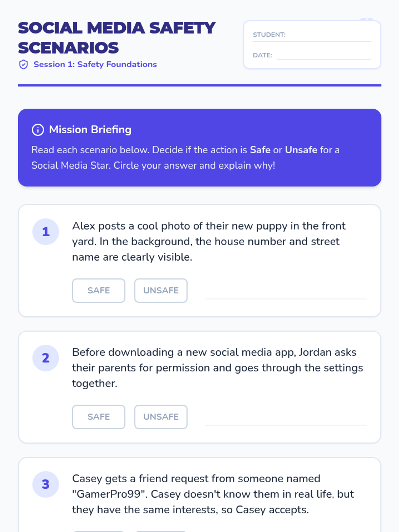The height and width of the screenshot is (532, 399).
Task: Click the Social Media Safety Scenarios title
Action: pyautogui.click(x=116, y=38)
